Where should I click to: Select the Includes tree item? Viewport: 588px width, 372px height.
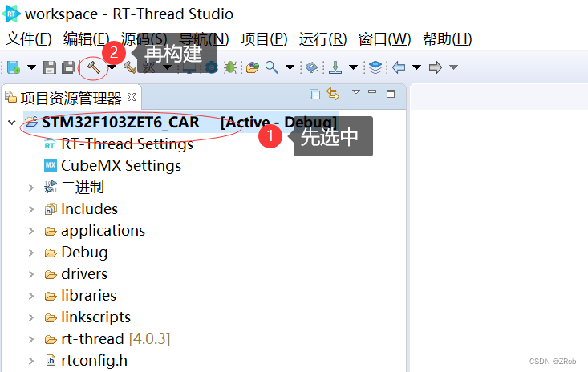[x=90, y=208]
